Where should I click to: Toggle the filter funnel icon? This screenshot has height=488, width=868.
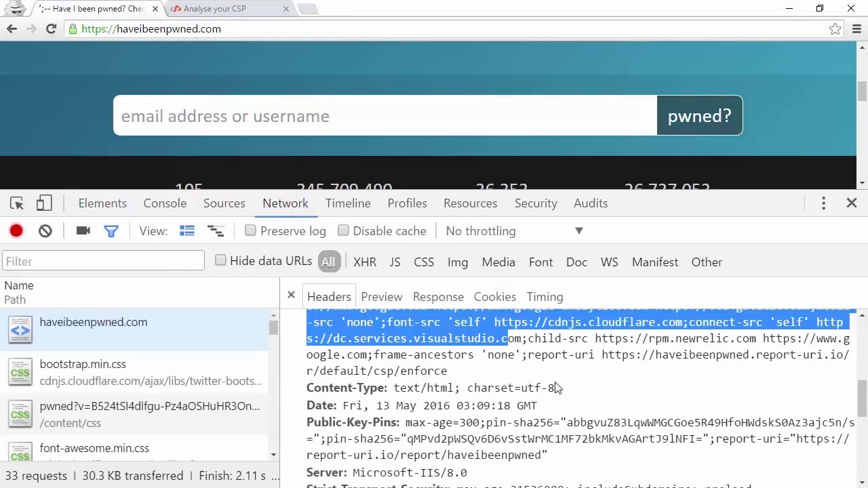point(111,231)
